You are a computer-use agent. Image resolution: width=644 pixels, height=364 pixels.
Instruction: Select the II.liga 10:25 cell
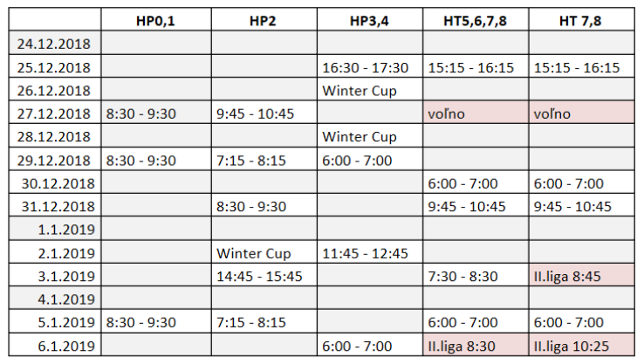click(x=581, y=345)
